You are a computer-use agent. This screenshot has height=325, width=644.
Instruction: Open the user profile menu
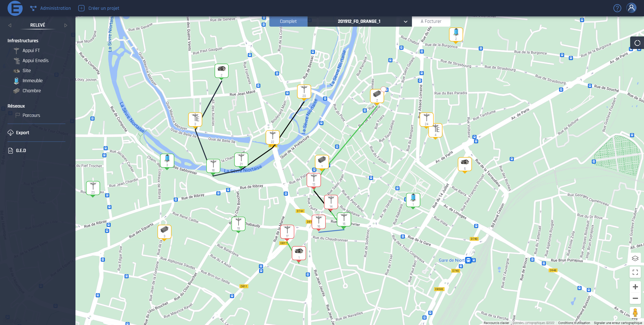tap(631, 8)
